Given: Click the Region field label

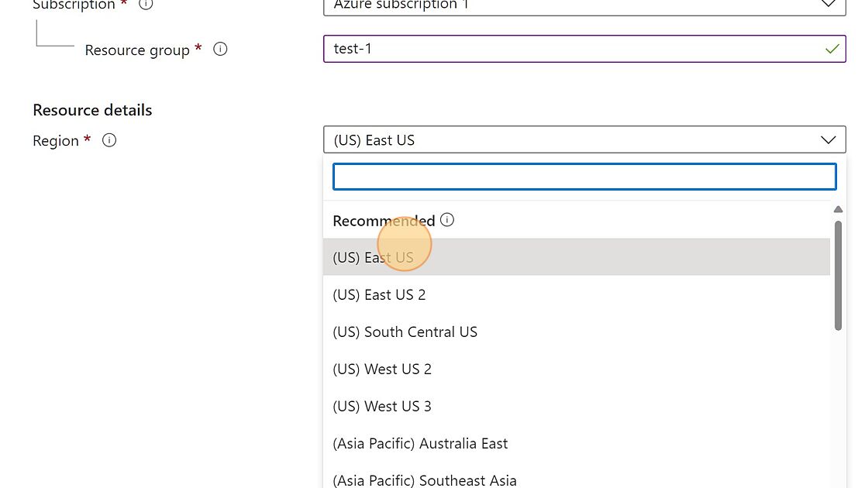Looking at the screenshot, I should tap(56, 140).
